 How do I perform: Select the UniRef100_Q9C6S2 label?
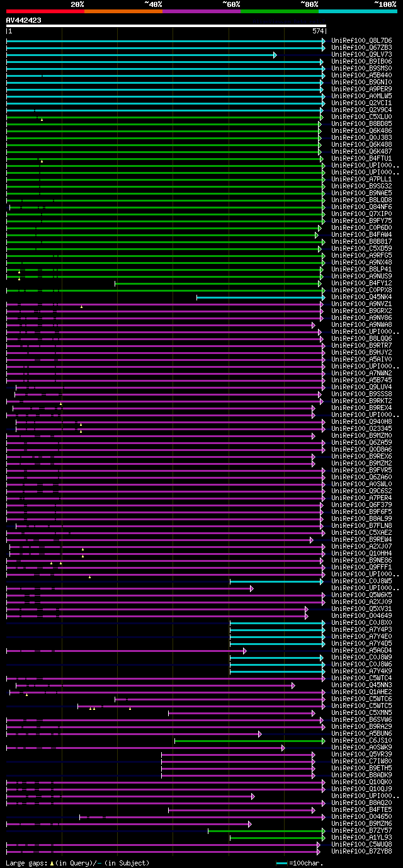point(361,491)
